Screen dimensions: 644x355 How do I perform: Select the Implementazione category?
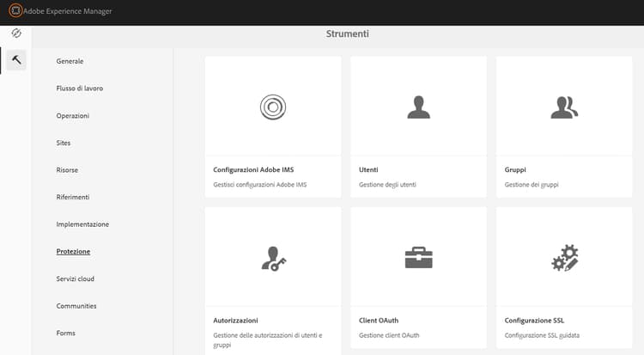coord(82,224)
